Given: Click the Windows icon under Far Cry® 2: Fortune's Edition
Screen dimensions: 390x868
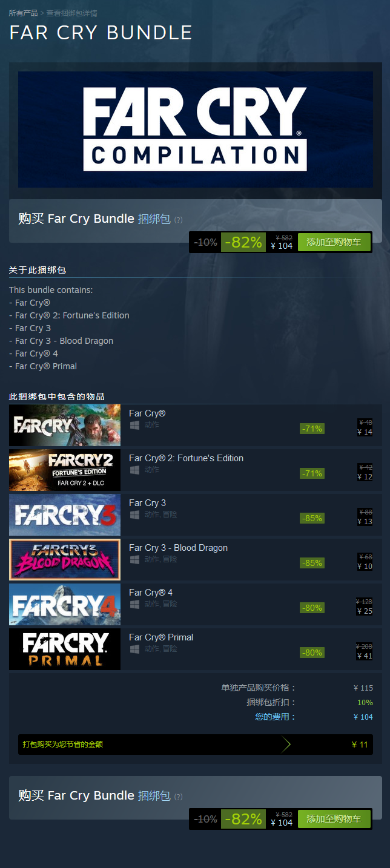Looking at the screenshot, I should click(x=134, y=470).
